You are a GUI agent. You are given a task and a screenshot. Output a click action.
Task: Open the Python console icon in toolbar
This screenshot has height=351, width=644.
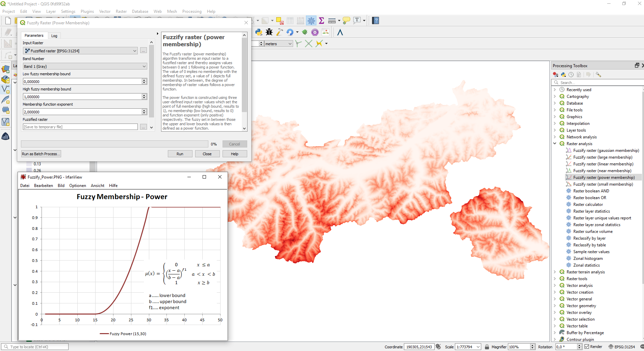pyautogui.click(x=259, y=32)
